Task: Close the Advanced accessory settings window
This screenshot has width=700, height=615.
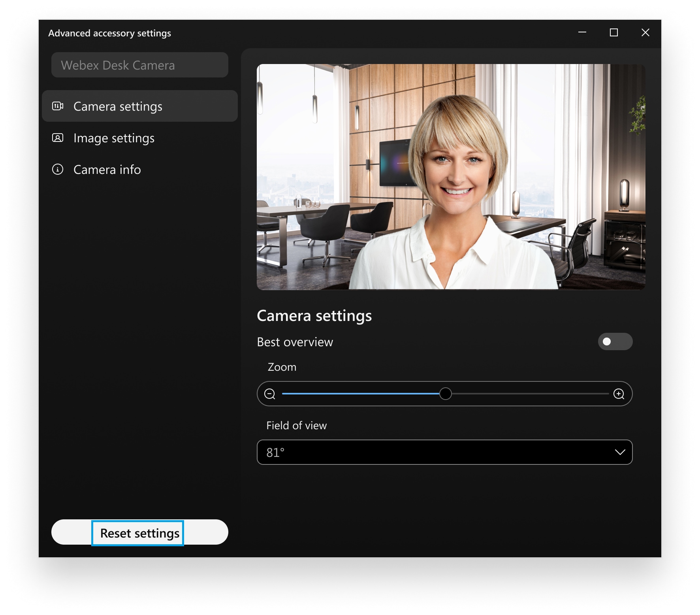Action: pos(645,33)
